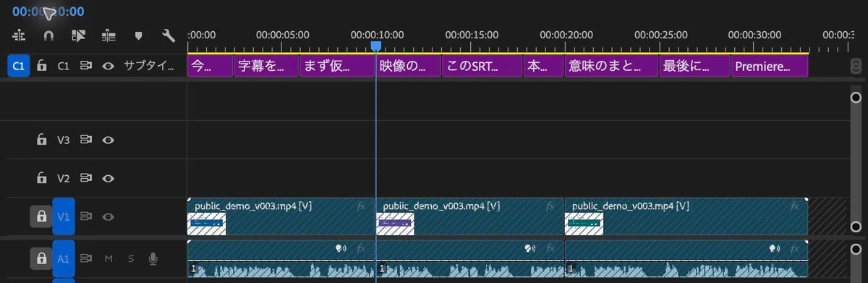Hide track V3 output with the eye
Image resolution: width=868 pixels, height=283 pixels.
point(109,140)
